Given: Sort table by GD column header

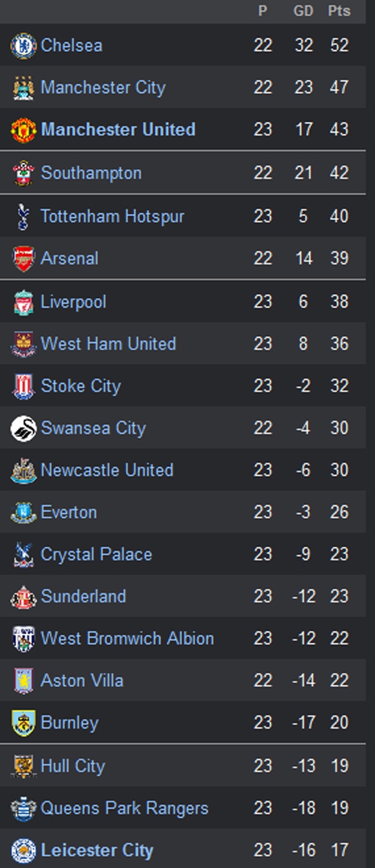Looking at the screenshot, I should [303, 11].
